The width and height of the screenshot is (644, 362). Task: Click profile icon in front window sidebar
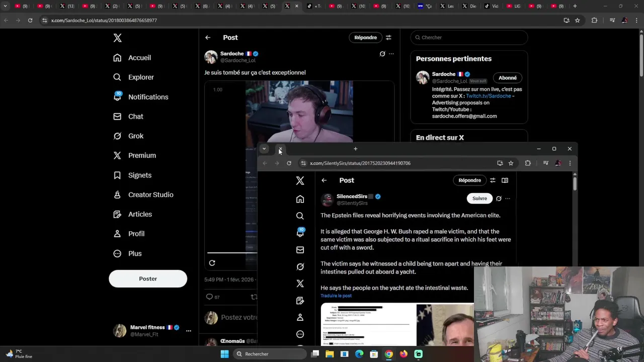[x=300, y=318]
